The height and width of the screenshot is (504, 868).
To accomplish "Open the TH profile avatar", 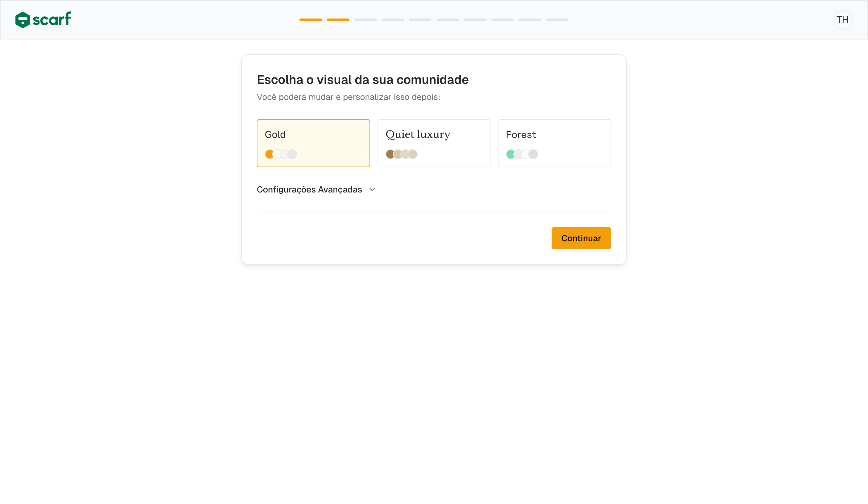I will (x=842, y=20).
